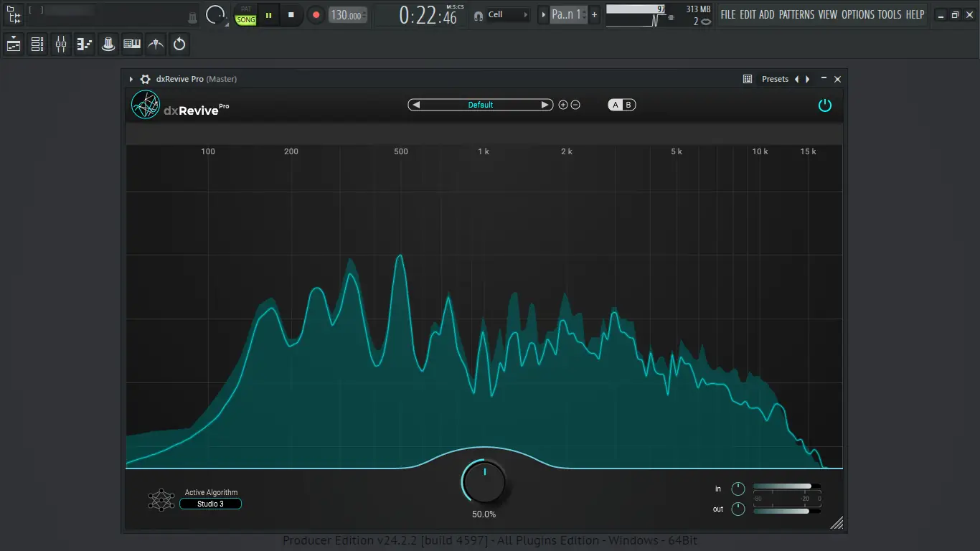Switch to B state in A/B compare
The height and width of the screenshot is (551, 980).
[x=628, y=105]
